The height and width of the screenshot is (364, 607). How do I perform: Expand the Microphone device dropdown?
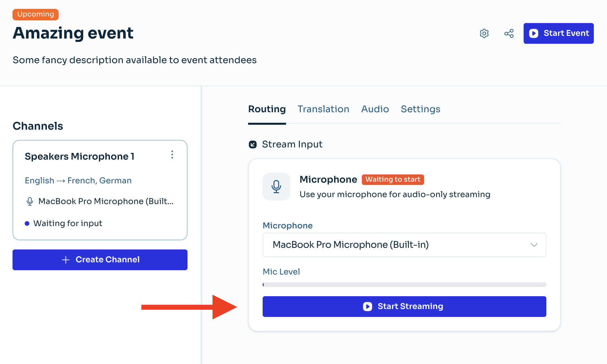coord(404,245)
